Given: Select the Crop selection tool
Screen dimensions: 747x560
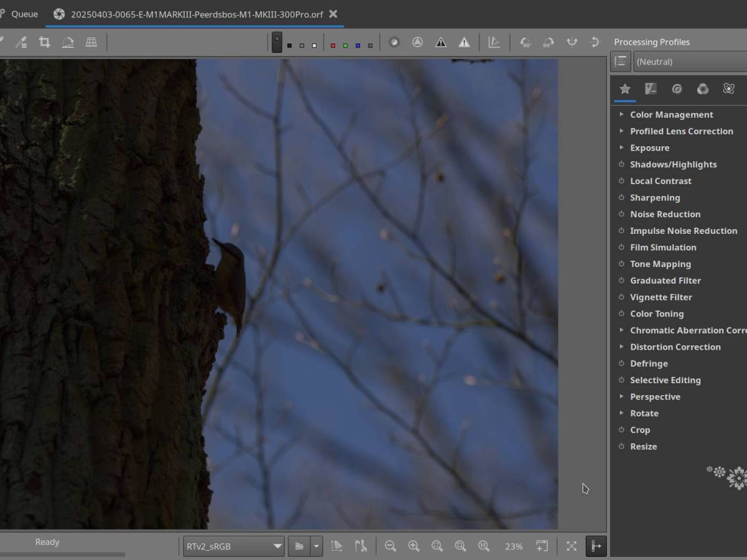Looking at the screenshot, I should pos(44,42).
